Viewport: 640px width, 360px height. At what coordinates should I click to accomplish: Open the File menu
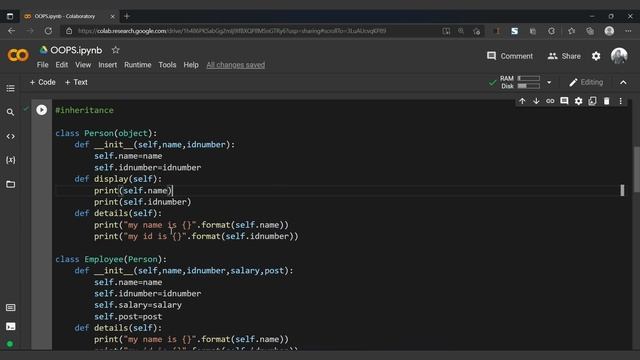tap(42, 65)
